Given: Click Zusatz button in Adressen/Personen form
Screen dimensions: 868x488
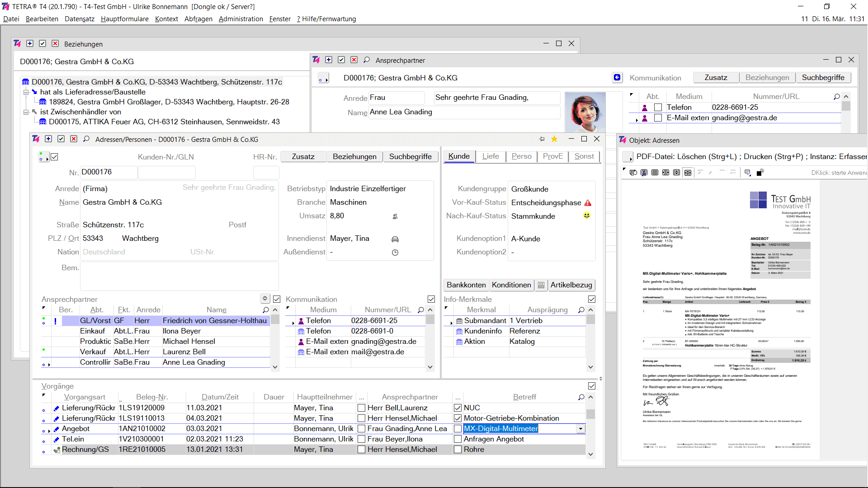Looking at the screenshot, I should (303, 157).
